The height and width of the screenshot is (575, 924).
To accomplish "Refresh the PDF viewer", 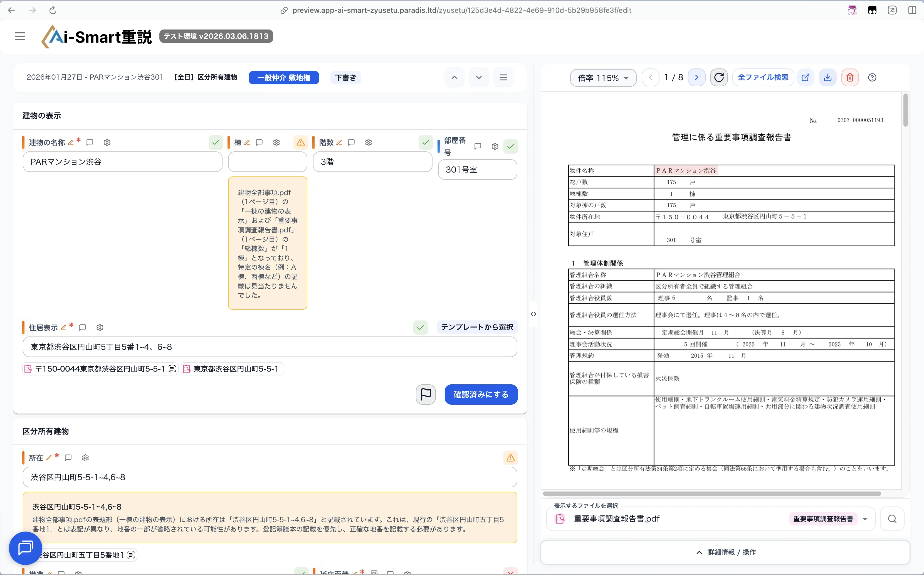I will coord(719,78).
